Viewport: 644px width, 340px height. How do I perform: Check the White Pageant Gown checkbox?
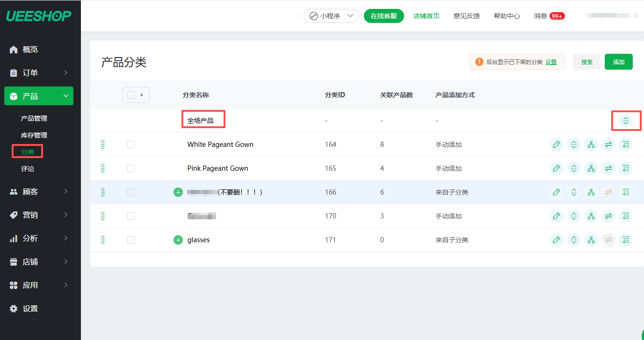click(x=131, y=145)
